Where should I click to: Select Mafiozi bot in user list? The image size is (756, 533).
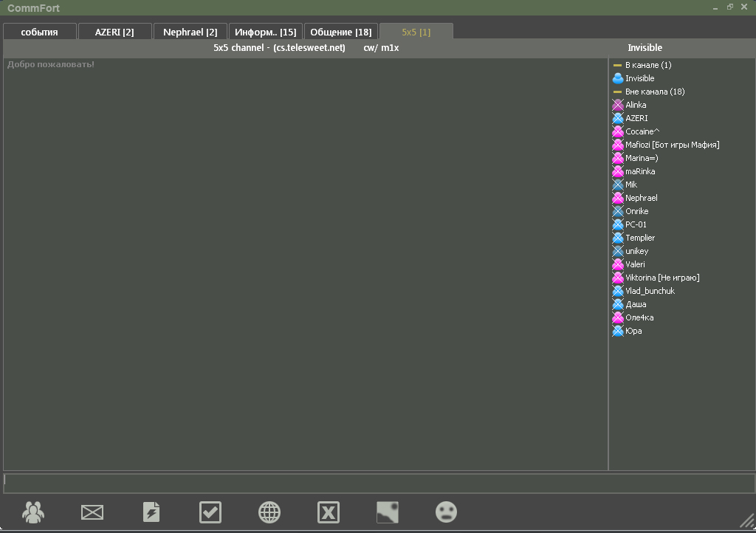pyautogui.click(x=671, y=145)
